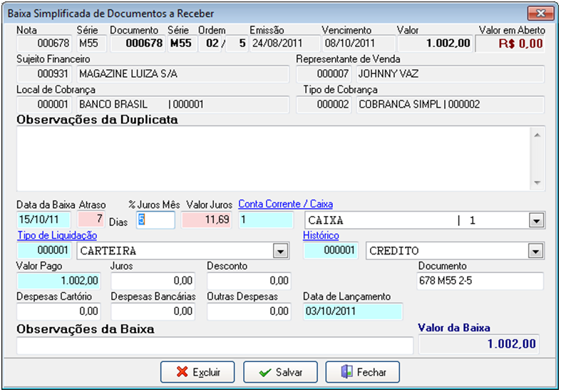The width and height of the screenshot is (561, 392).
Task: Click the Tipo de Liquidação code field
Action: [44, 250]
